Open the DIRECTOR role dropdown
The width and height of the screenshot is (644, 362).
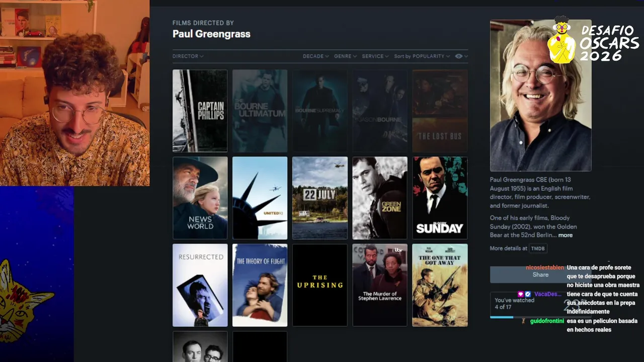tap(188, 56)
